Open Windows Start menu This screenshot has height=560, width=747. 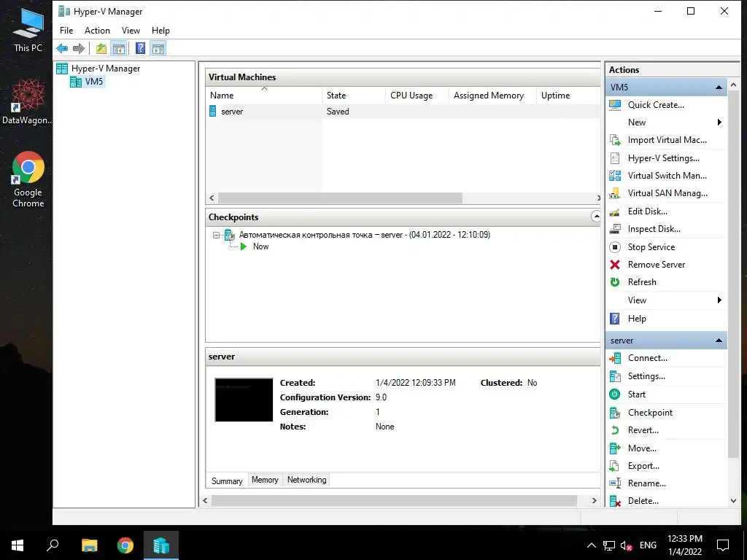[18, 545]
